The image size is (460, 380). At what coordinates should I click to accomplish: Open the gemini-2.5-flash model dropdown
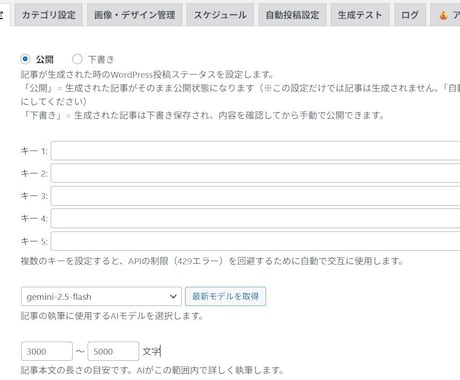tap(101, 296)
